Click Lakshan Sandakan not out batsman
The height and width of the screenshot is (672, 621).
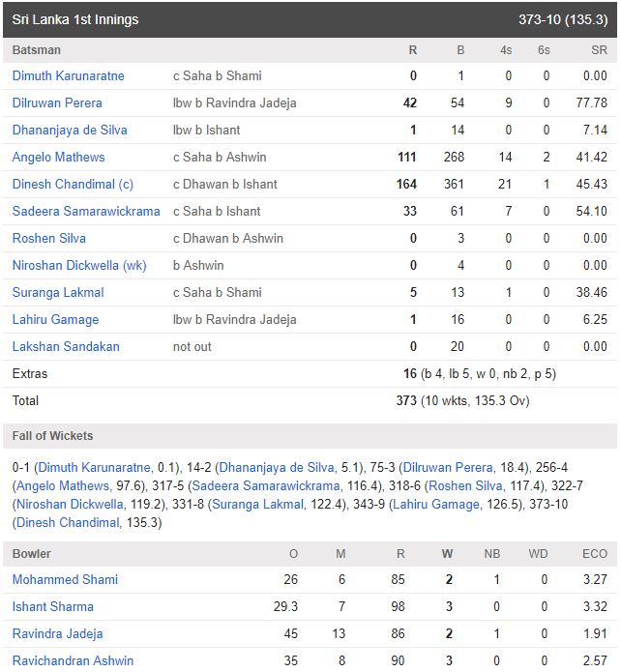click(x=66, y=346)
